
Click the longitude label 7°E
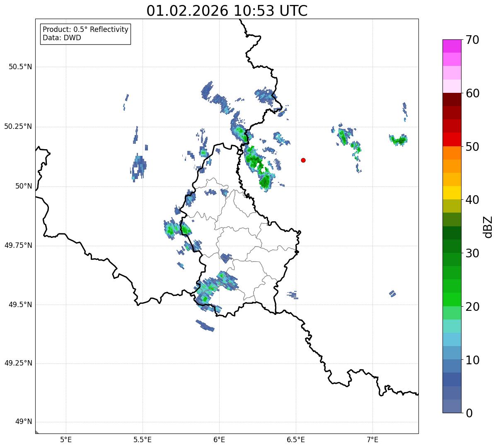point(372,440)
